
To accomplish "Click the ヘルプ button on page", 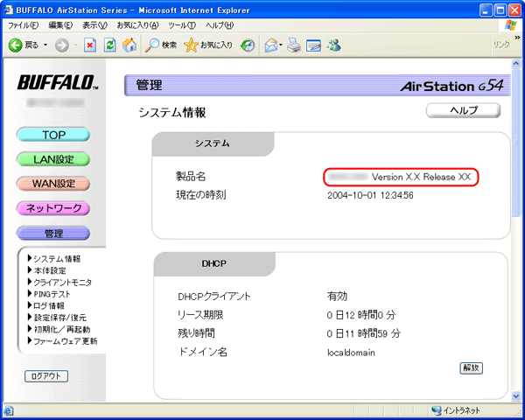I will tap(464, 110).
